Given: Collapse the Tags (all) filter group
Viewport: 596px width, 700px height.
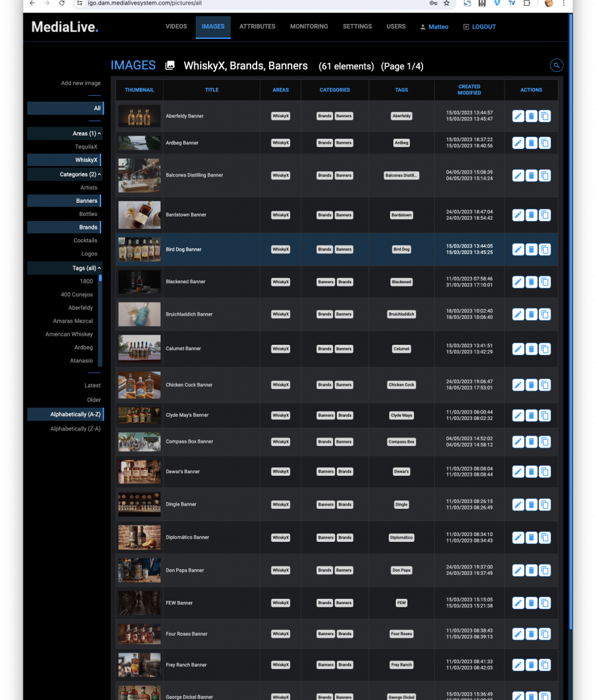Looking at the screenshot, I should click(65, 268).
